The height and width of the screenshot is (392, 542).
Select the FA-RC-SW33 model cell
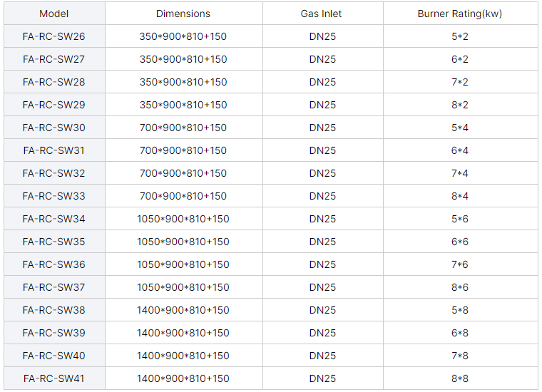click(x=54, y=196)
